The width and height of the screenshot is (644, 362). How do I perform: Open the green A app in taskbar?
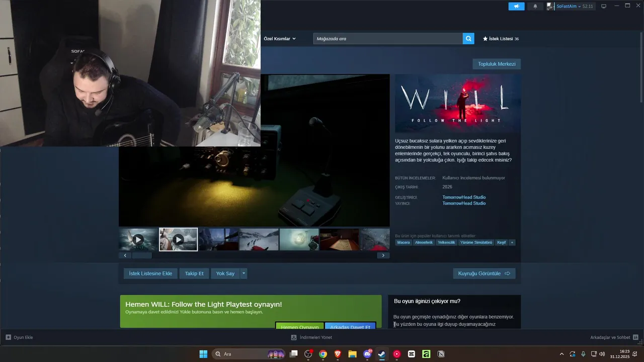point(426,354)
